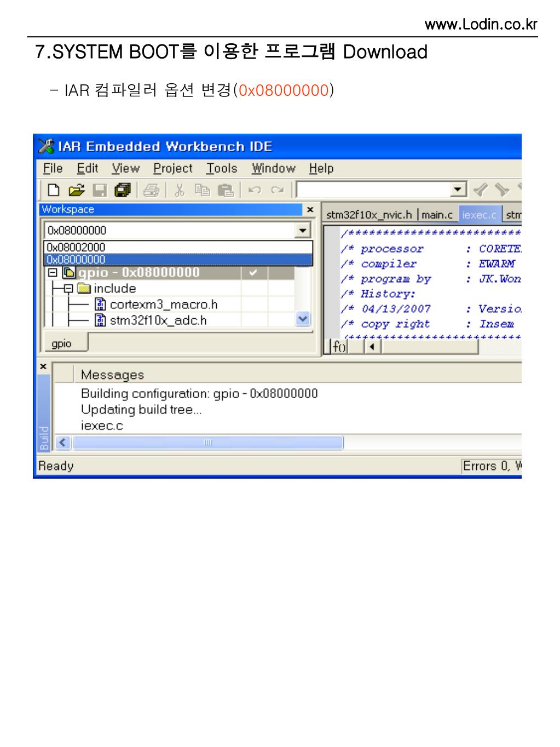560x747 pixels.
Task: Click the include folder icon
Action: (x=84, y=288)
